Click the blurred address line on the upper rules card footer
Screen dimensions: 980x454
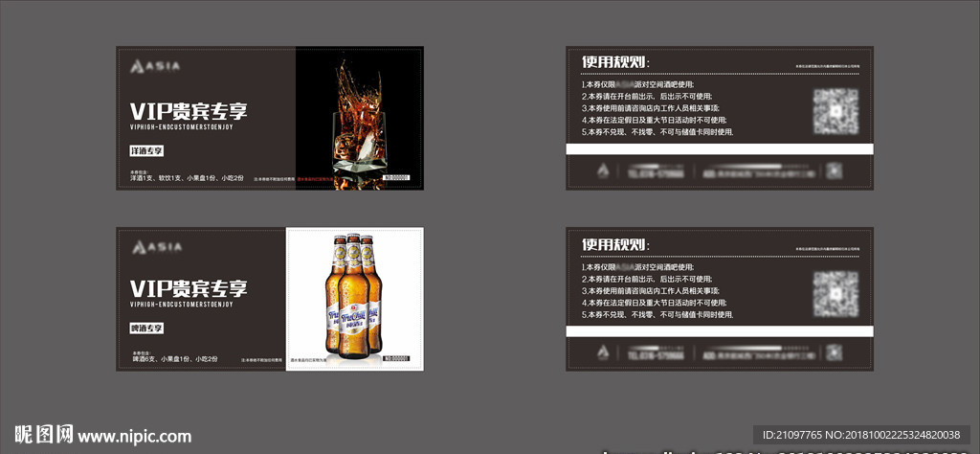[758, 172]
